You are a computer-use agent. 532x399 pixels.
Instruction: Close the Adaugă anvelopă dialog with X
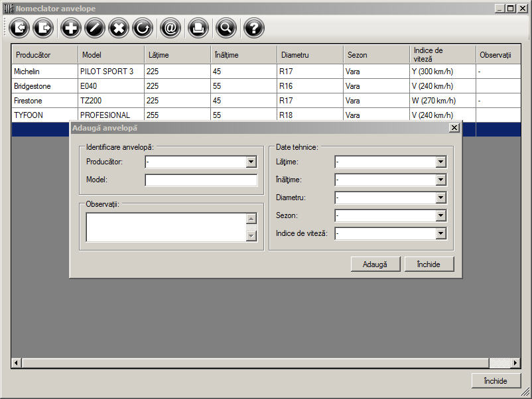tap(454, 128)
